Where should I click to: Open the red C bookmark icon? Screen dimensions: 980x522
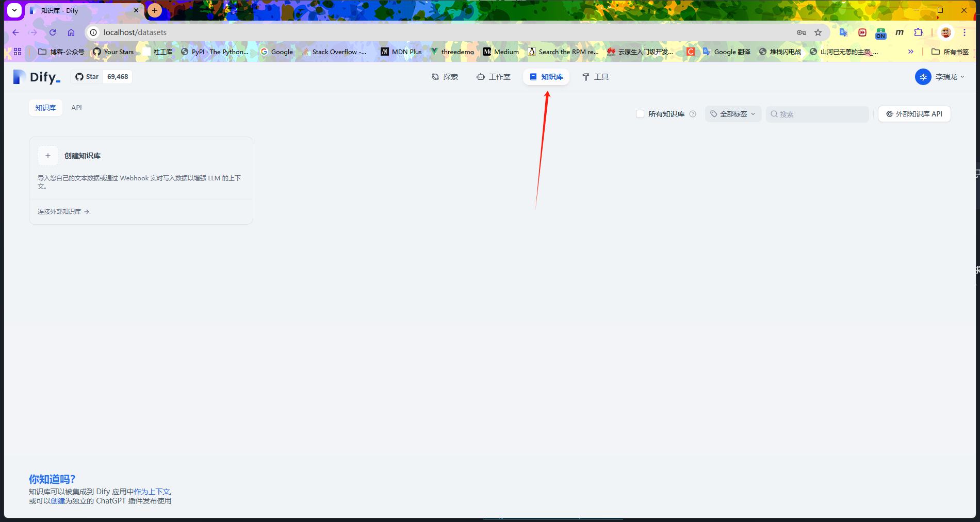[691, 52]
